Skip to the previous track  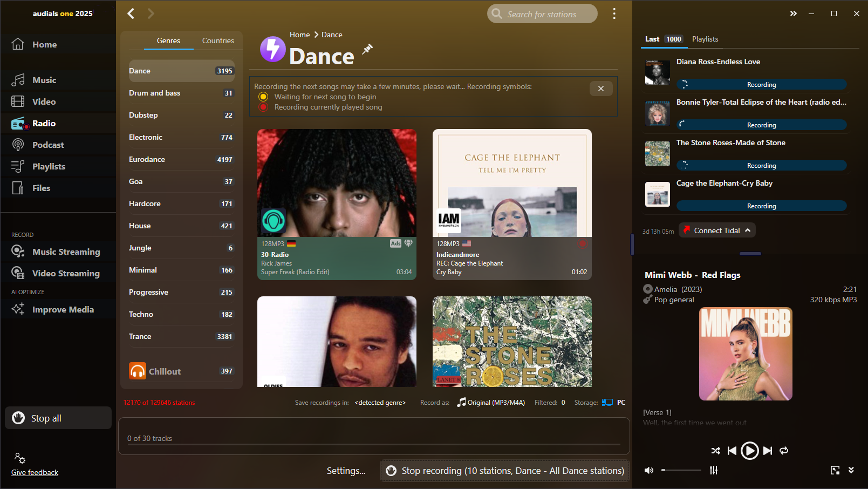pyautogui.click(x=732, y=451)
